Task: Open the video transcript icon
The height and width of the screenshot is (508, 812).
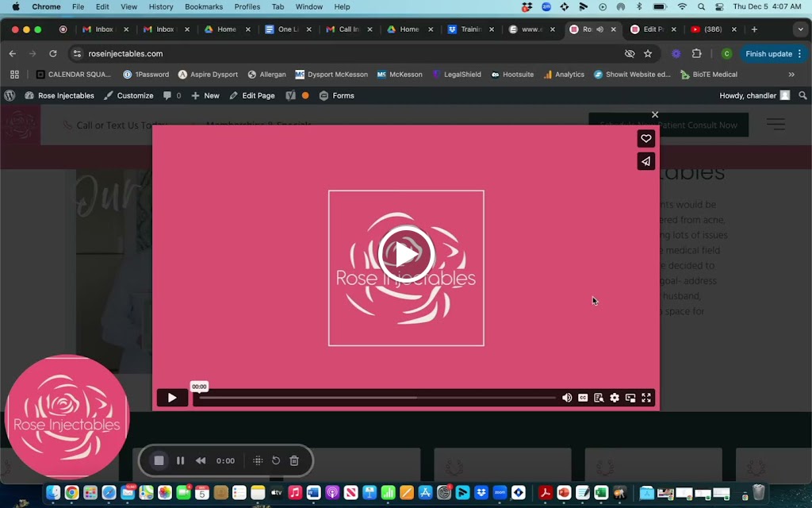Action: pos(599,398)
